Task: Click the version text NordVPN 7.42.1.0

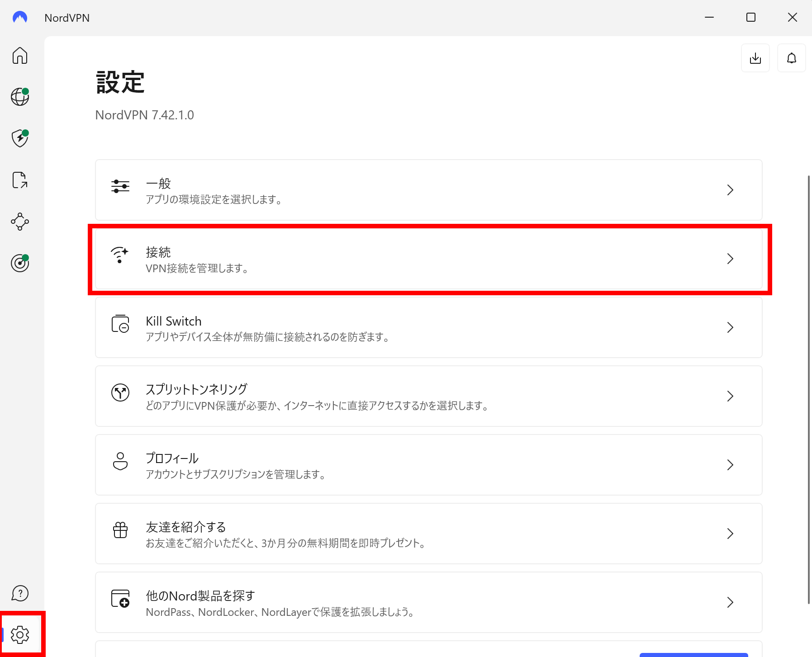Action: (145, 115)
